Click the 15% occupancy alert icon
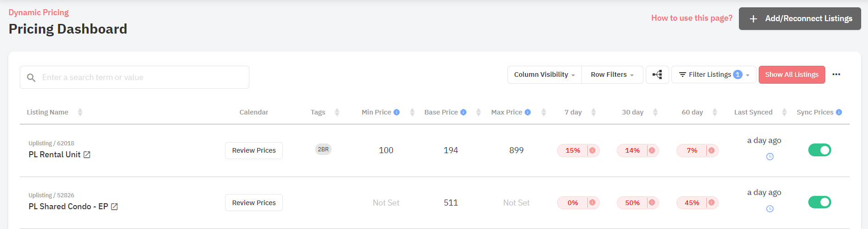 pyautogui.click(x=592, y=150)
